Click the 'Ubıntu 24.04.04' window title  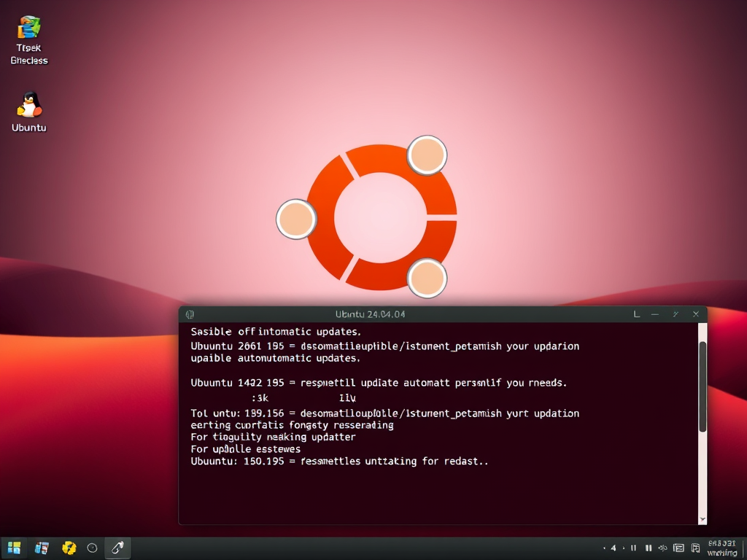coord(370,314)
